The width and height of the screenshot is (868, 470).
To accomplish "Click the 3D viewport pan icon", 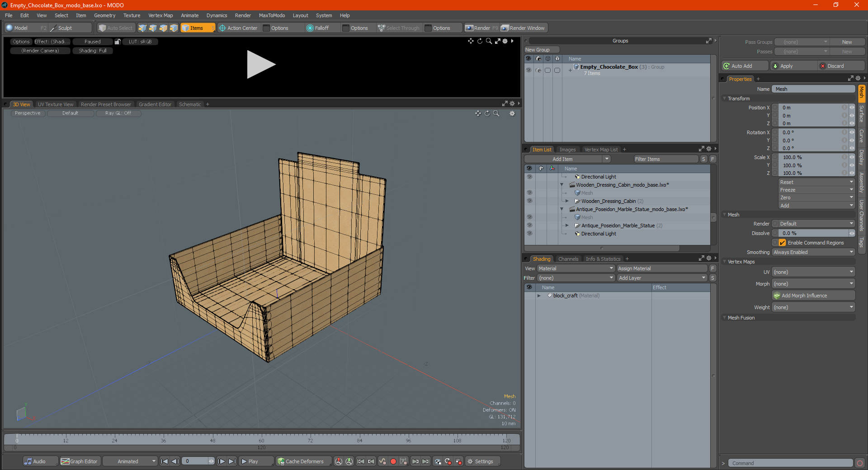I will coord(478,113).
